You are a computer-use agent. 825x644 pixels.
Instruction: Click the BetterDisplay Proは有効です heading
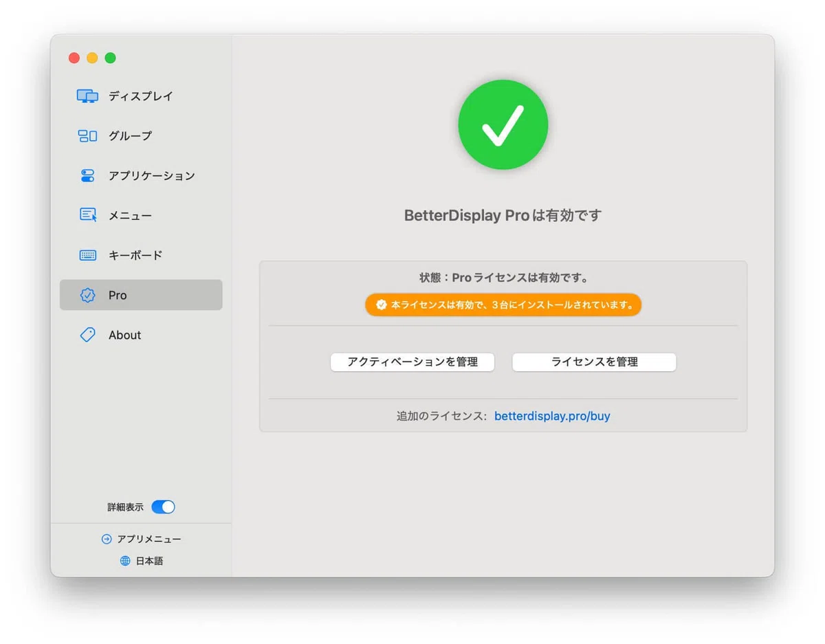click(503, 216)
